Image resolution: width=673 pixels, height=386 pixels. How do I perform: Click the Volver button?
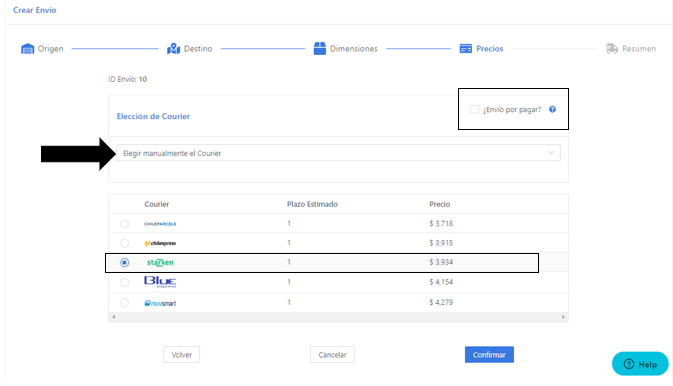tap(182, 355)
